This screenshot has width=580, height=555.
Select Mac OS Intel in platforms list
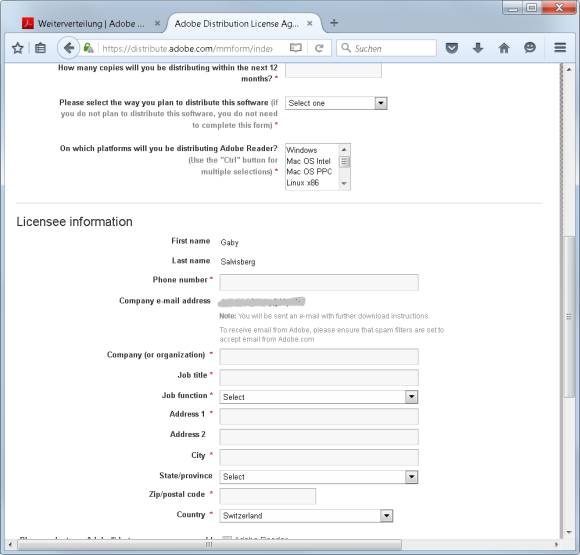308,161
